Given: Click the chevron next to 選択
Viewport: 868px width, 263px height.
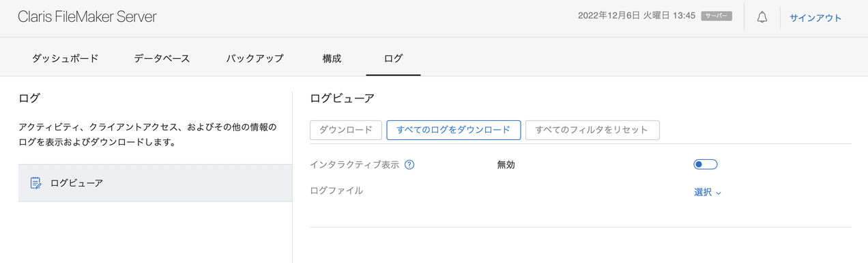Looking at the screenshot, I should [x=719, y=193].
